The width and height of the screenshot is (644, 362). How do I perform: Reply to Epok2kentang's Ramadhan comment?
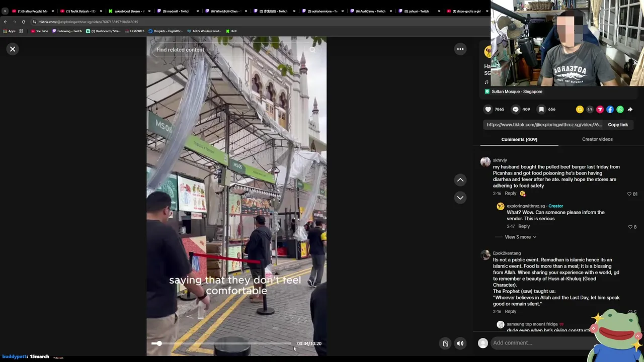[x=510, y=311]
